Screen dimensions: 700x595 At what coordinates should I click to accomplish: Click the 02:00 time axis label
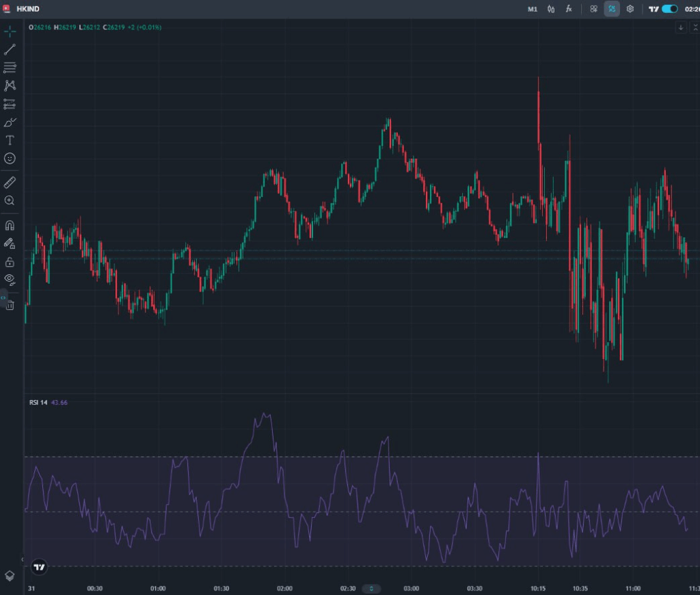(x=285, y=588)
